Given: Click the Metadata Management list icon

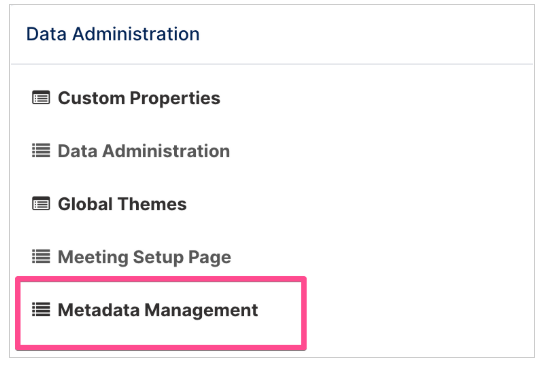Looking at the screenshot, I should tap(41, 309).
